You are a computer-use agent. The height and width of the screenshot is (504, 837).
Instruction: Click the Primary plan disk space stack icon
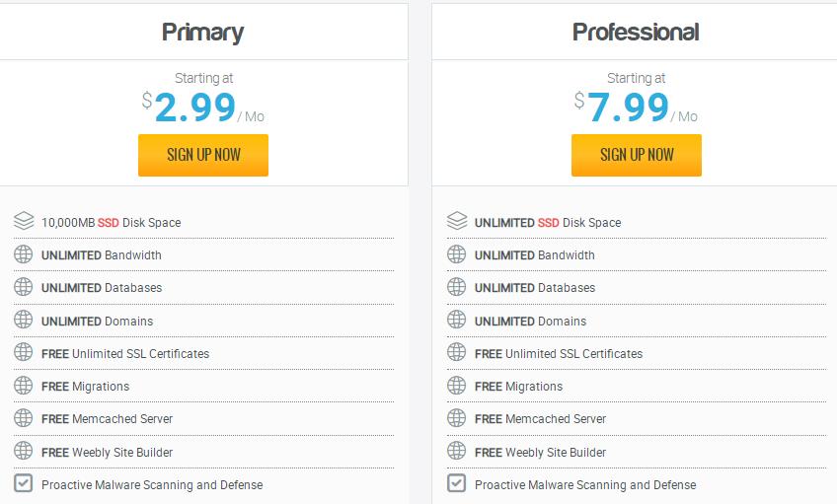(x=24, y=221)
